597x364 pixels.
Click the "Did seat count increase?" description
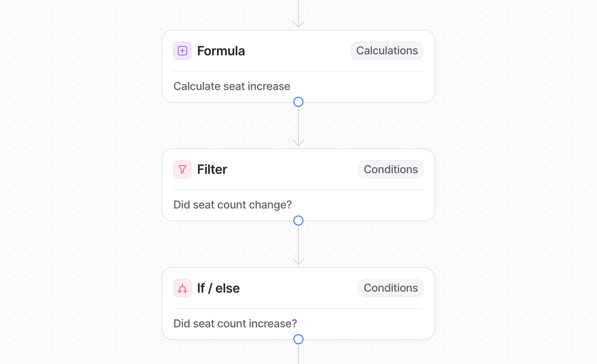tap(235, 324)
